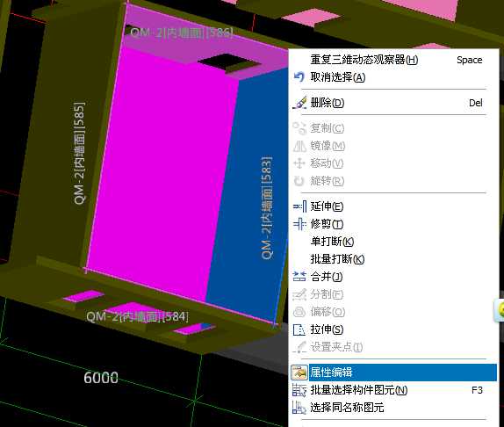
Task: Click disabled 镜像(M) menu entry
Action: pos(393,146)
